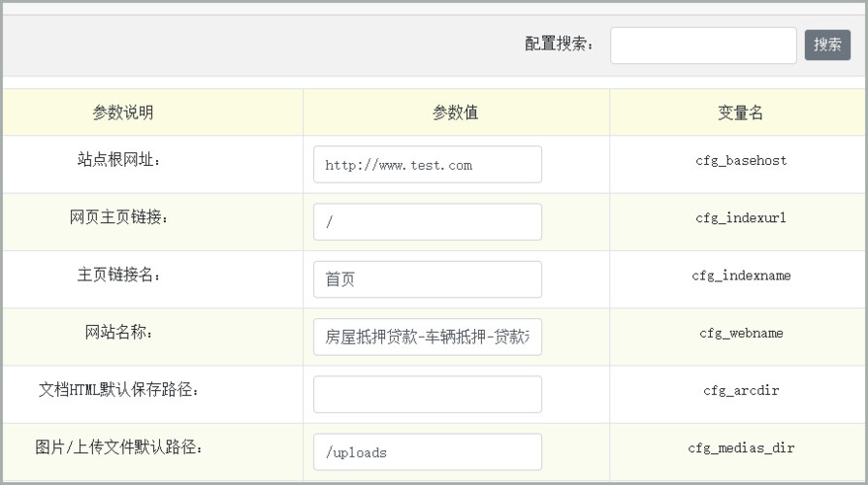Image resolution: width=868 pixels, height=485 pixels.
Task: Edit the 站点根网址 field with http://www.test.com
Action: pos(428,165)
